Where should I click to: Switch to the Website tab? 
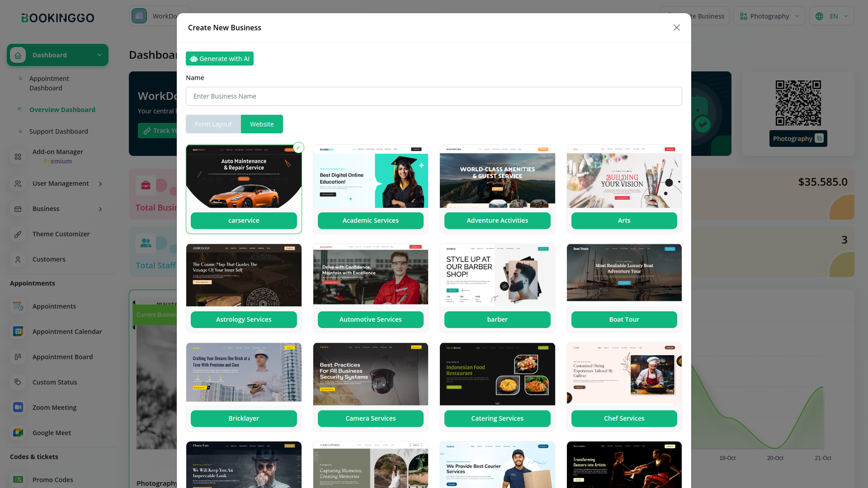click(x=261, y=124)
